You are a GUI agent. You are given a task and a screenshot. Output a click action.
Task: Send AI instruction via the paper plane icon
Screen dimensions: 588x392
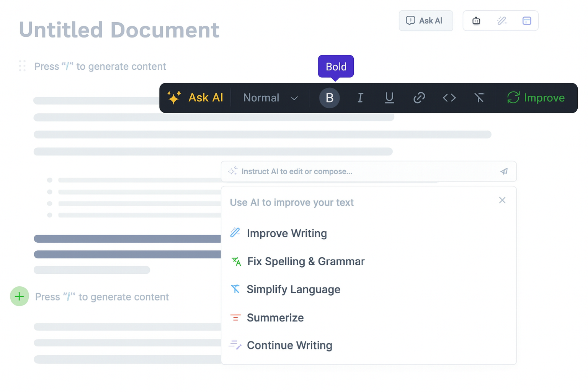pos(503,171)
